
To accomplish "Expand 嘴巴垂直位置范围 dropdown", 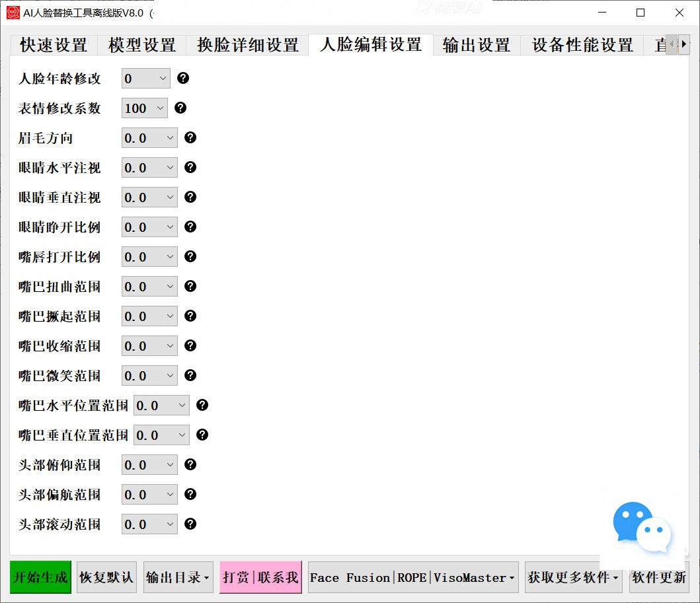I will click(x=161, y=435).
